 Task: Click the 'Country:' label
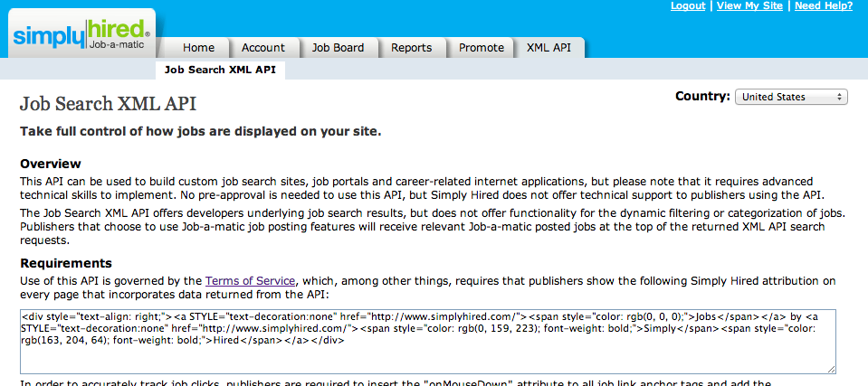(702, 96)
